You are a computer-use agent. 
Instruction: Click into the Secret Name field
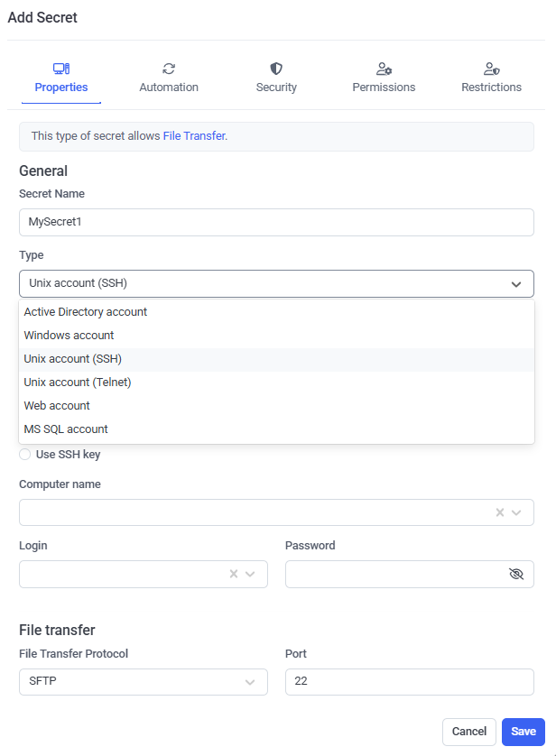click(276, 222)
